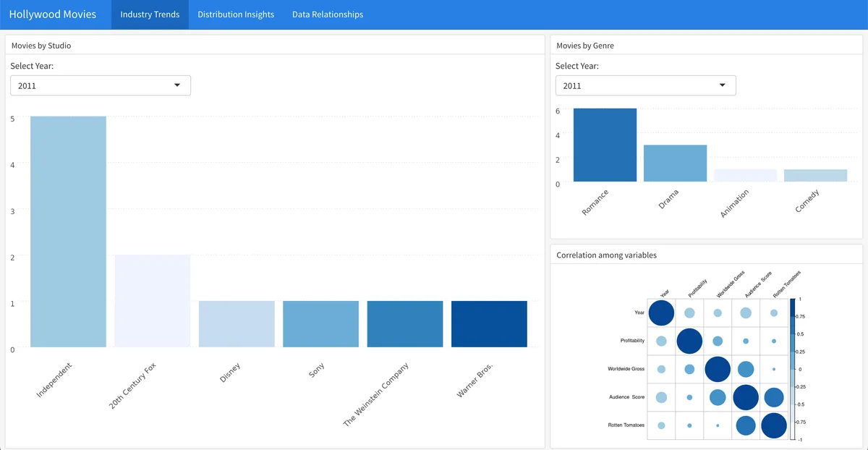Select the Warner Bros. bar
Screen dimensions: 868x450
tap(489, 324)
